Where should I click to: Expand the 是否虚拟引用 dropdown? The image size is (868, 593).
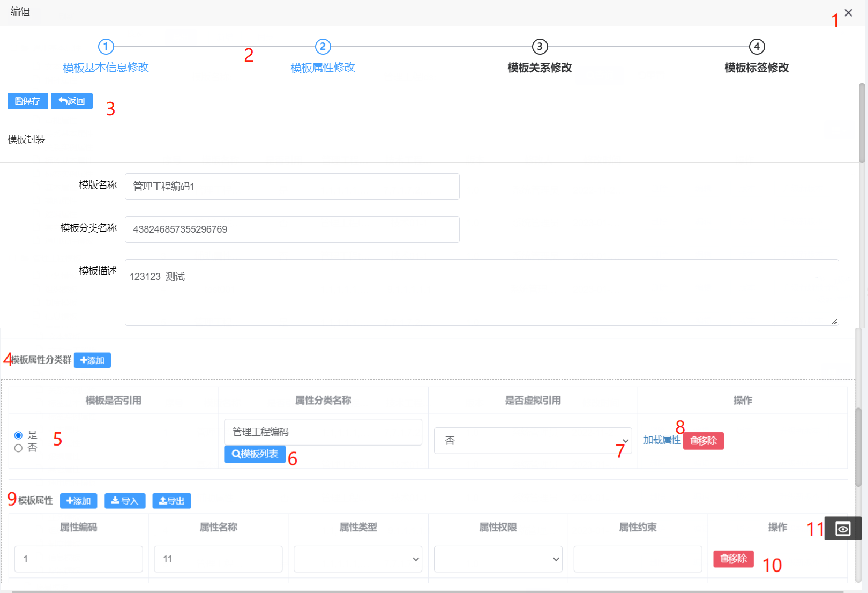tap(533, 441)
